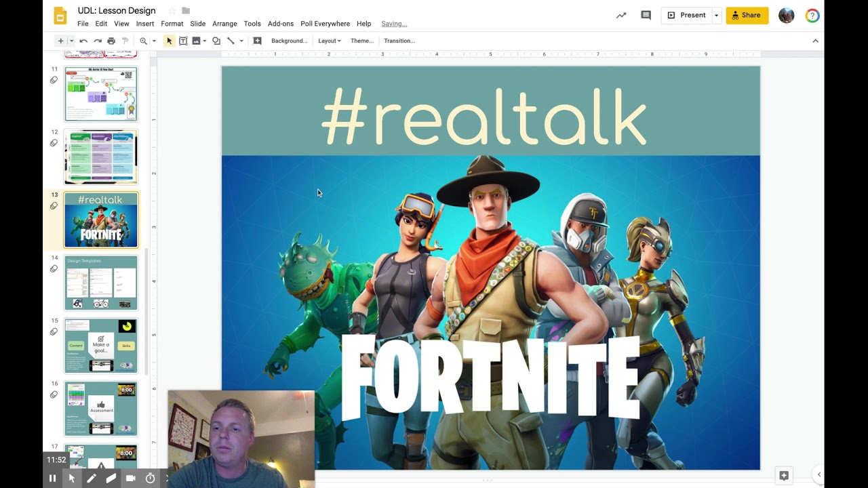Open the Format menu
The image size is (868, 488).
(x=172, y=24)
